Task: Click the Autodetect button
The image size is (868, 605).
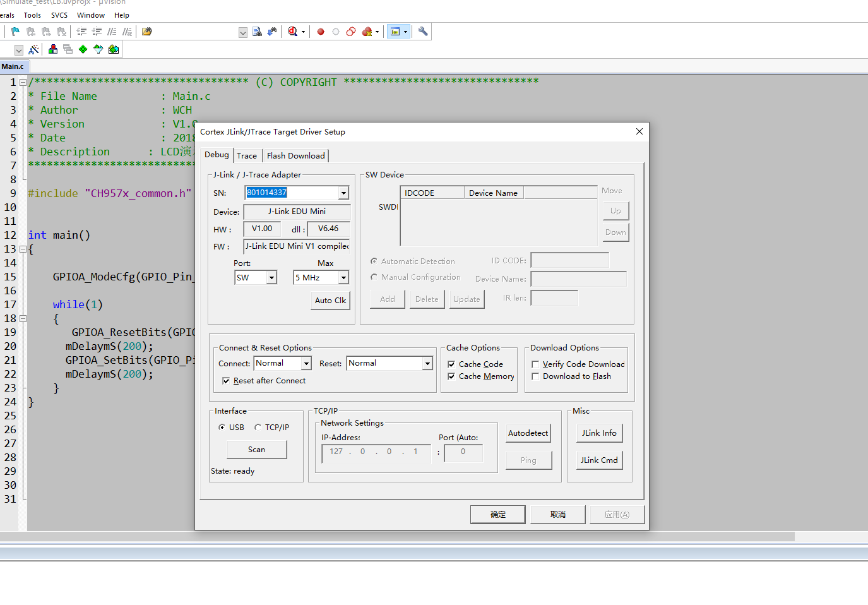Action: click(528, 433)
